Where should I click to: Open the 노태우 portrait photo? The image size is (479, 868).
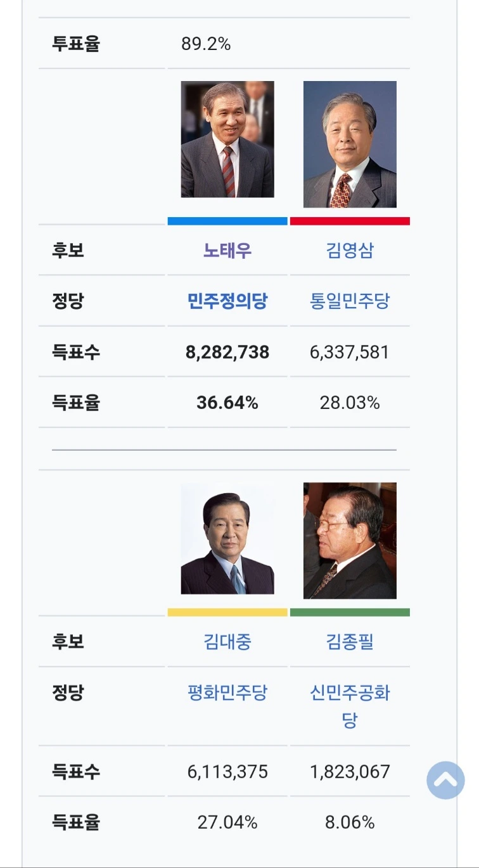pos(227,139)
